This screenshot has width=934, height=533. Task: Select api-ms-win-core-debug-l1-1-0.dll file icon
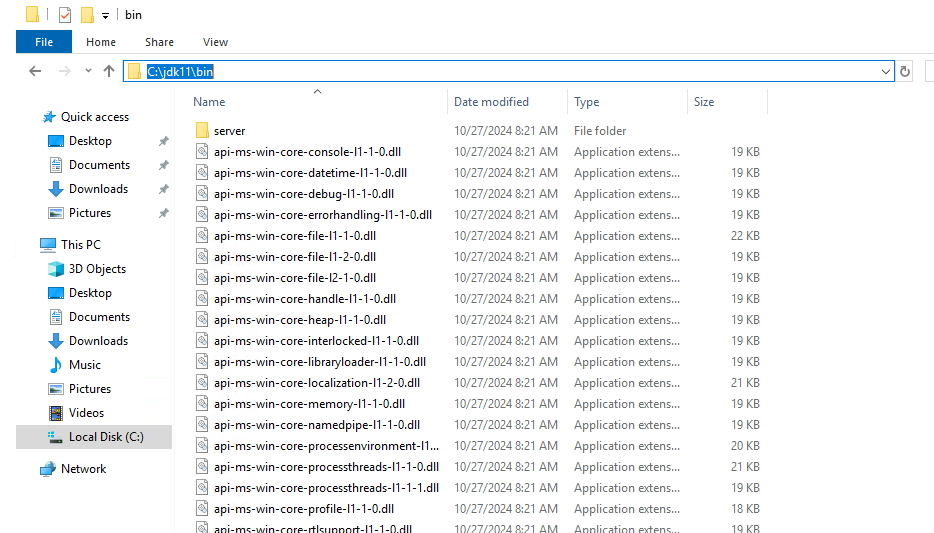(x=203, y=194)
